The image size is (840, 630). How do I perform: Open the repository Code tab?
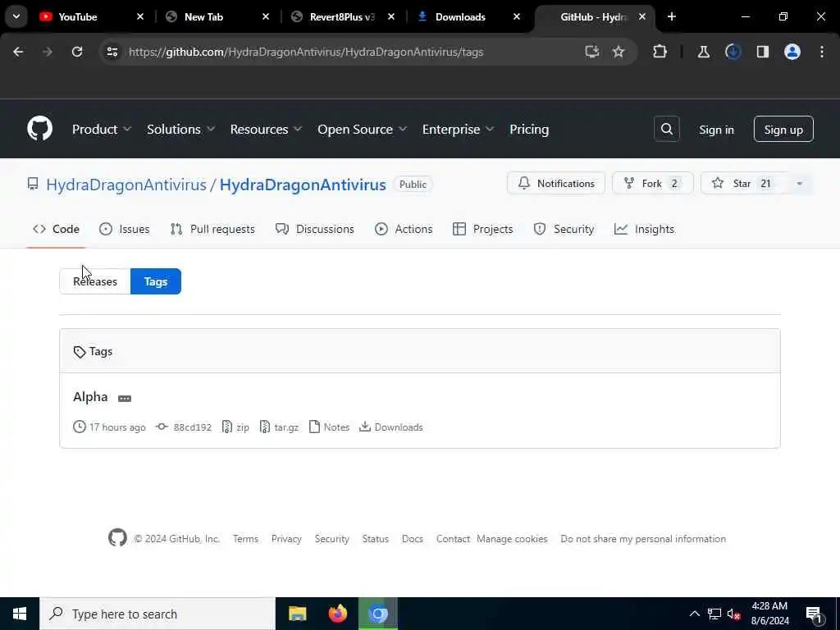[57, 230]
